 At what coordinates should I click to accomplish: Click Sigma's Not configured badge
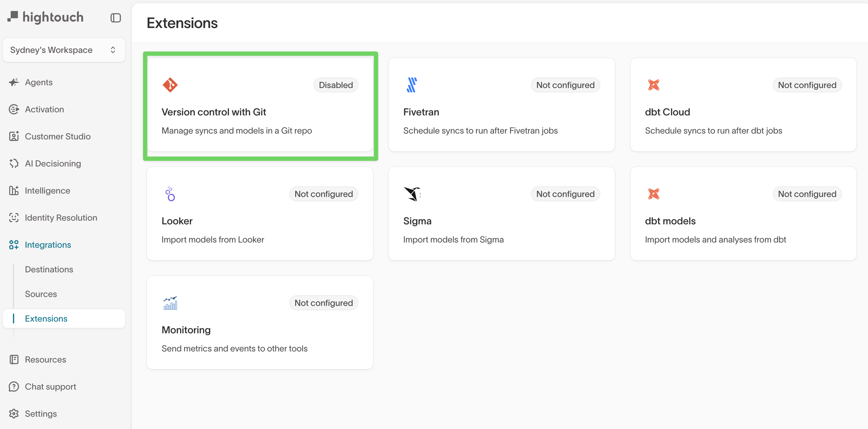pyautogui.click(x=565, y=194)
